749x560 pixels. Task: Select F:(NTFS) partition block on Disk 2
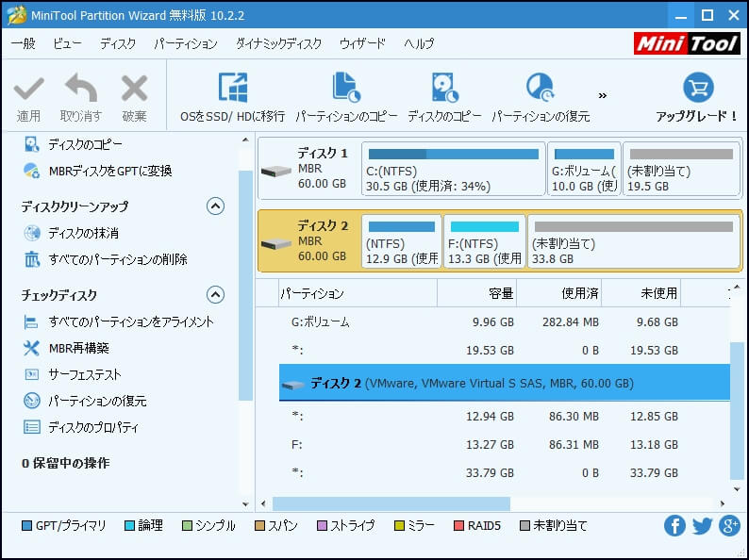(x=484, y=241)
